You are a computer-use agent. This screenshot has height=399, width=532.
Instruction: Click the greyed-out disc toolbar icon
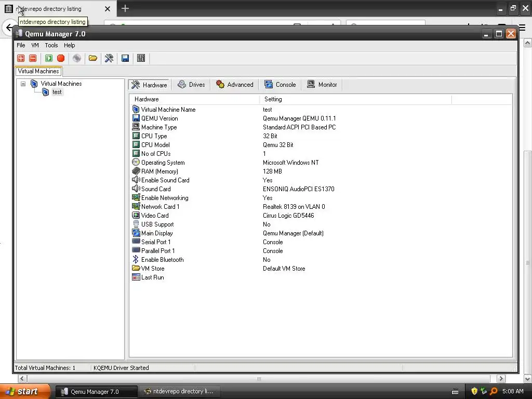point(77,58)
